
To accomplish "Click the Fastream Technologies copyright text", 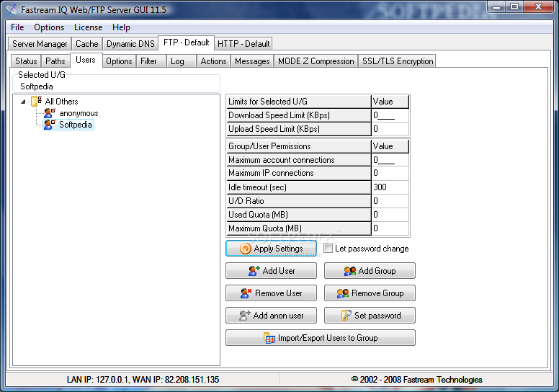I will [416, 380].
